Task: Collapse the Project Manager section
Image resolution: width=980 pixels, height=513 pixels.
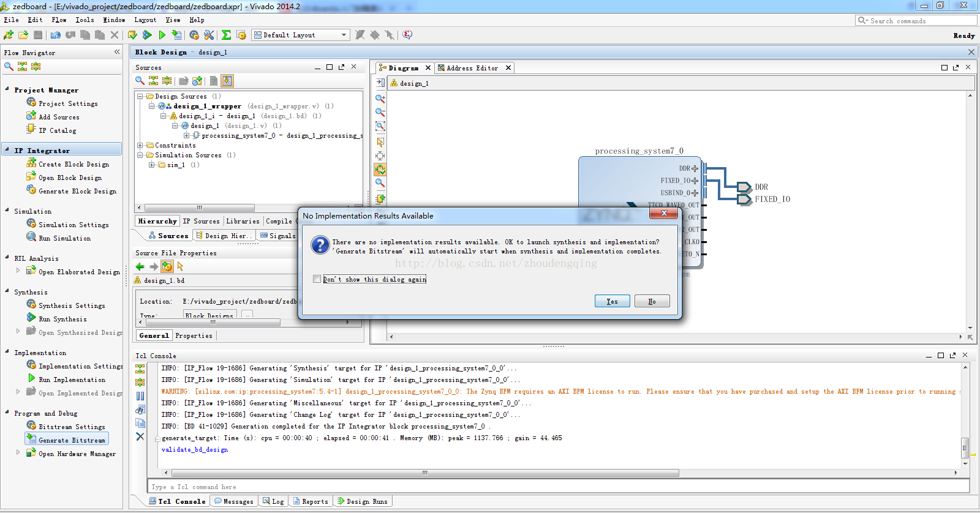Action: [x=7, y=89]
